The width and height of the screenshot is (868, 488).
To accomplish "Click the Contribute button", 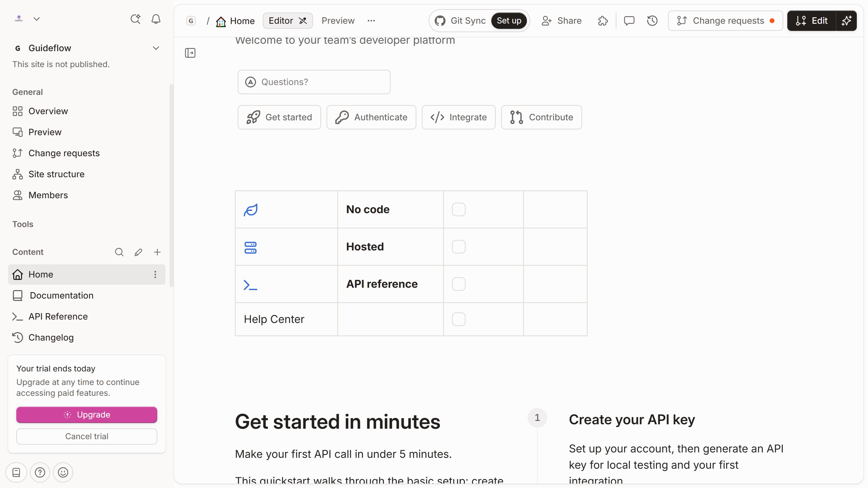I will point(541,117).
